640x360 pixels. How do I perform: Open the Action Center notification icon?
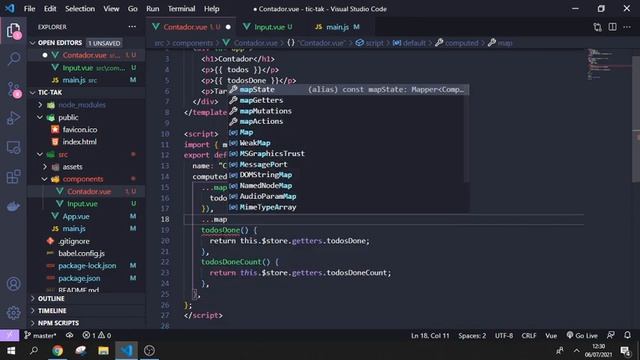[x=625, y=351]
